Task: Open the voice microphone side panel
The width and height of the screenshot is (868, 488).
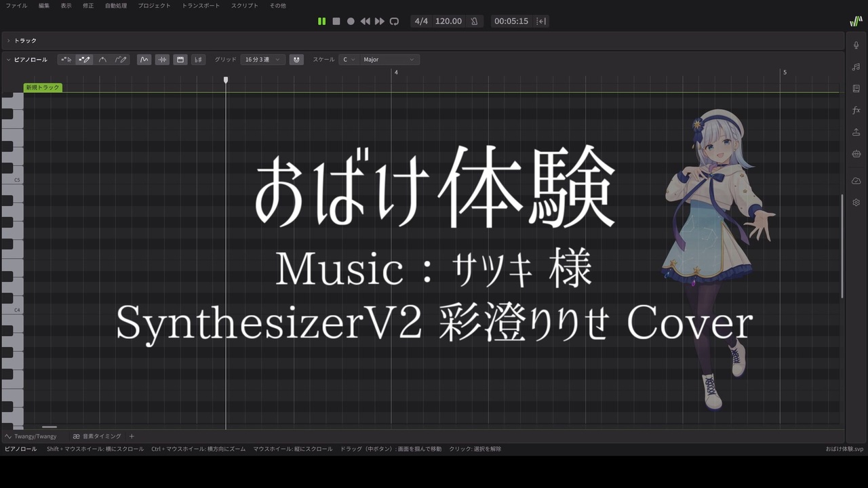Action: [x=856, y=45]
